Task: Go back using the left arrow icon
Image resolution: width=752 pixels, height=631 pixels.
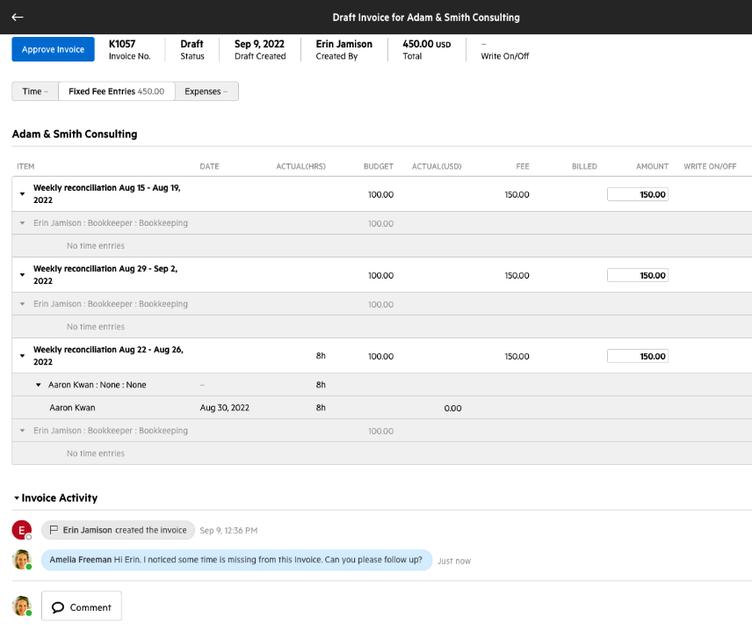Action: pyautogui.click(x=17, y=17)
